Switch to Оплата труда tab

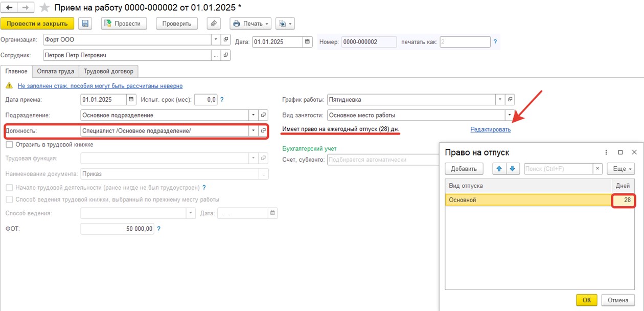55,72
